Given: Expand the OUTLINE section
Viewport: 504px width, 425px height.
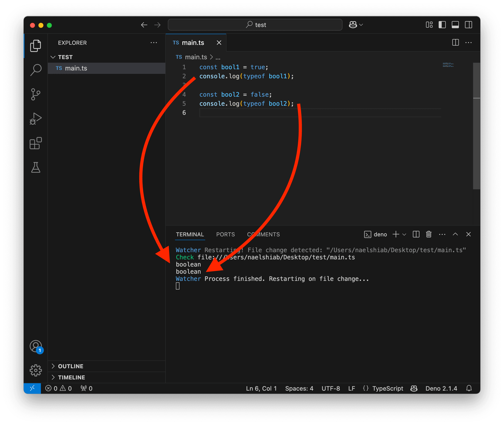Looking at the screenshot, I should click(71, 366).
